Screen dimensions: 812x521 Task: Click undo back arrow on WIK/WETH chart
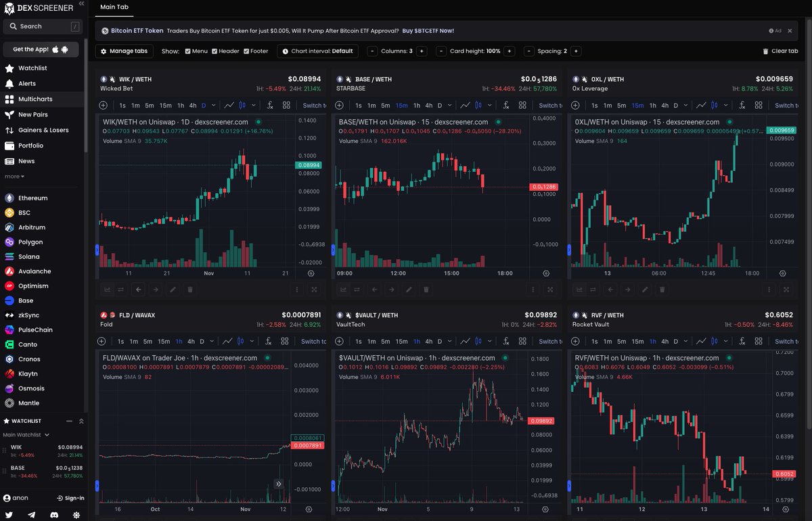(139, 290)
